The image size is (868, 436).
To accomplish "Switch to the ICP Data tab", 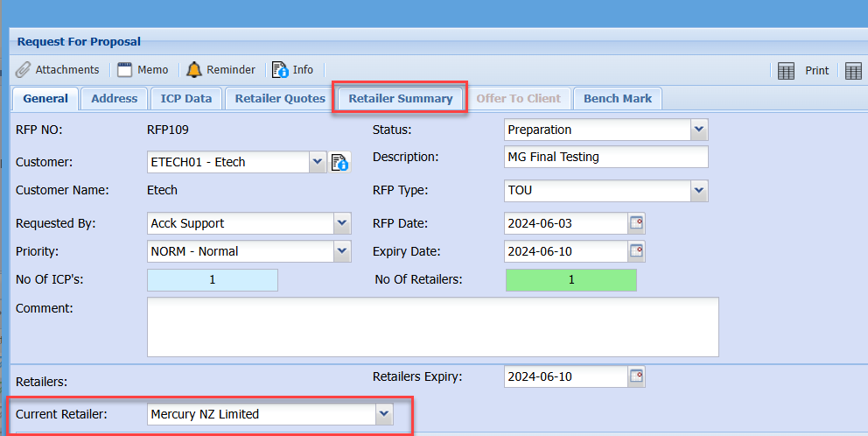I will click(186, 99).
